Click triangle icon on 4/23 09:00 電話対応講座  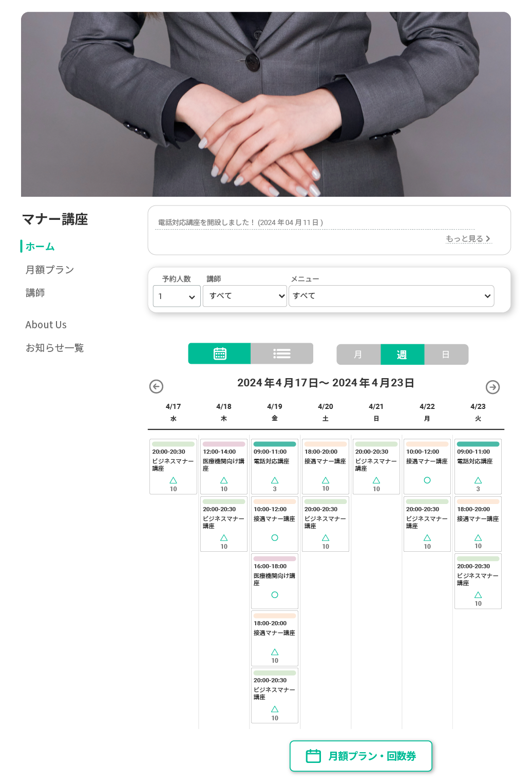coord(478,480)
